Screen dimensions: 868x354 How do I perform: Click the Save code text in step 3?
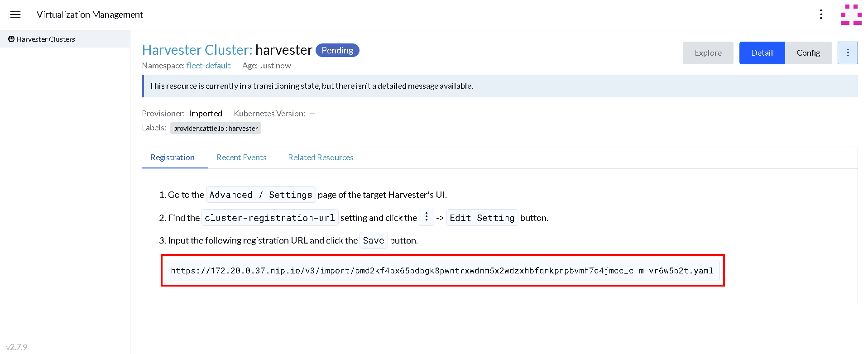pyautogui.click(x=374, y=240)
